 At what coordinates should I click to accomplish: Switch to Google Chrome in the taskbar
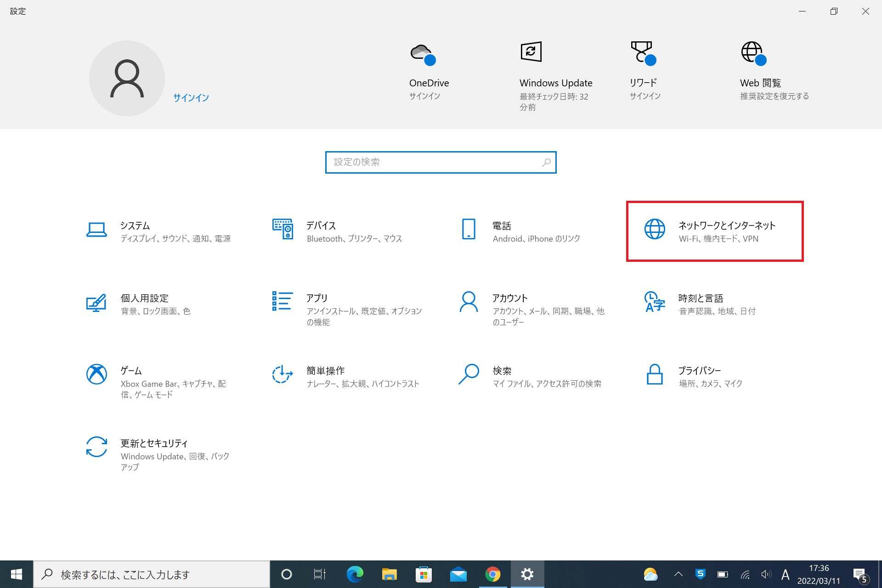click(x=492, y=574)
